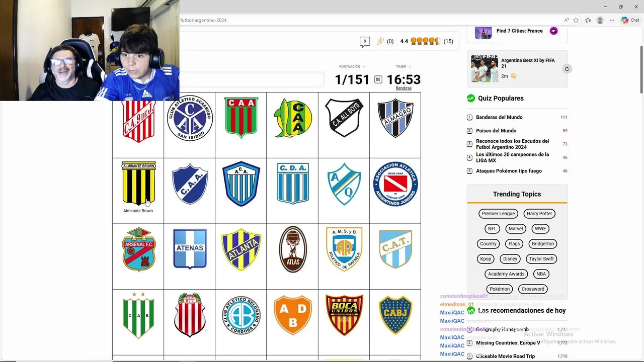Click the C.A. 9 de Julio crest
This screenshot has width=644, height=362.
point(138,121)
